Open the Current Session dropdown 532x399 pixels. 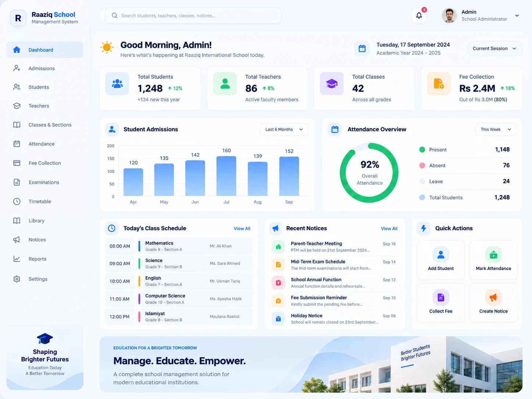point(494,48)
